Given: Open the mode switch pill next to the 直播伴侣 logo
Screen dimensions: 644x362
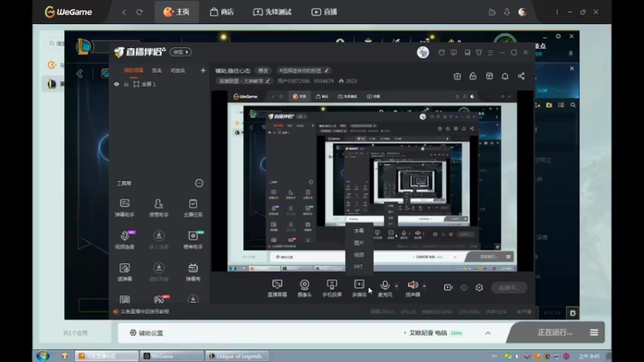Looking at the screenshot, I should [180, 52].
